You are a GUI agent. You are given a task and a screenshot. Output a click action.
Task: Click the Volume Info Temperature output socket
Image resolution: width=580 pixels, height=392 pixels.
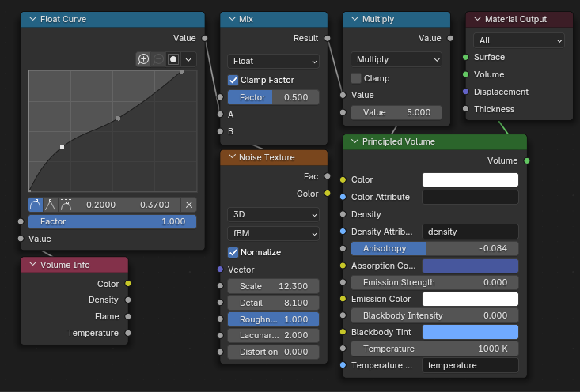click(x=128, y=333)
